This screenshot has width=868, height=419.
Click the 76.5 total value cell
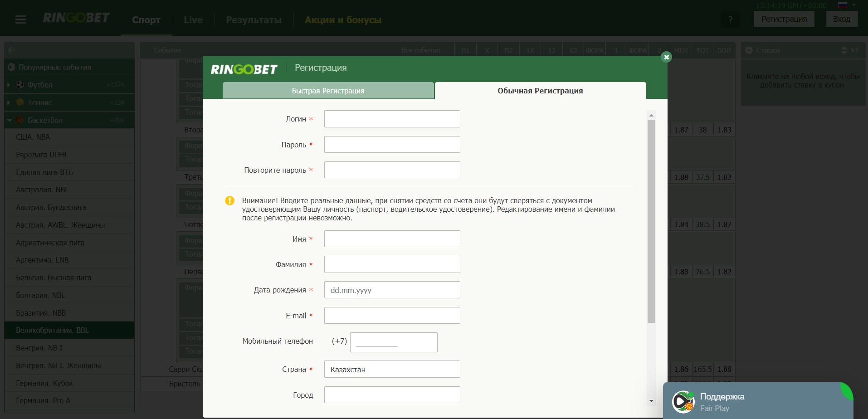click(702, 272)
